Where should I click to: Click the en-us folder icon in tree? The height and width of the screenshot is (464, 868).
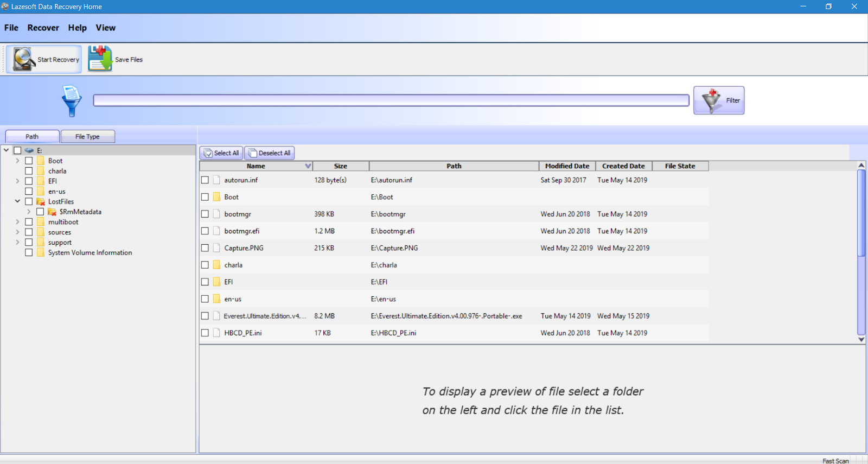click(x=41, y=192)
